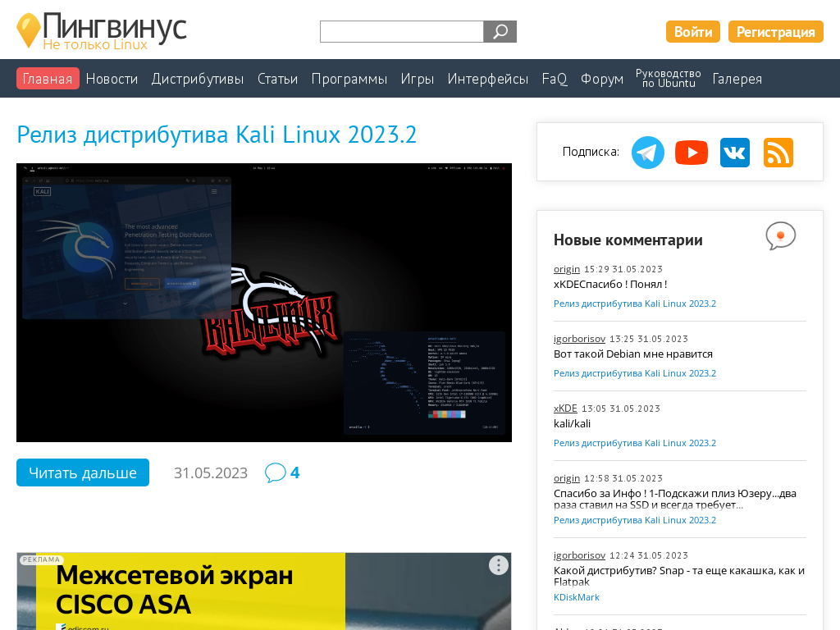The width and height of the screenshot is (840, 630).
Task: Focus the site search input field
Action: pyautogui.click(x=402, y=32)
